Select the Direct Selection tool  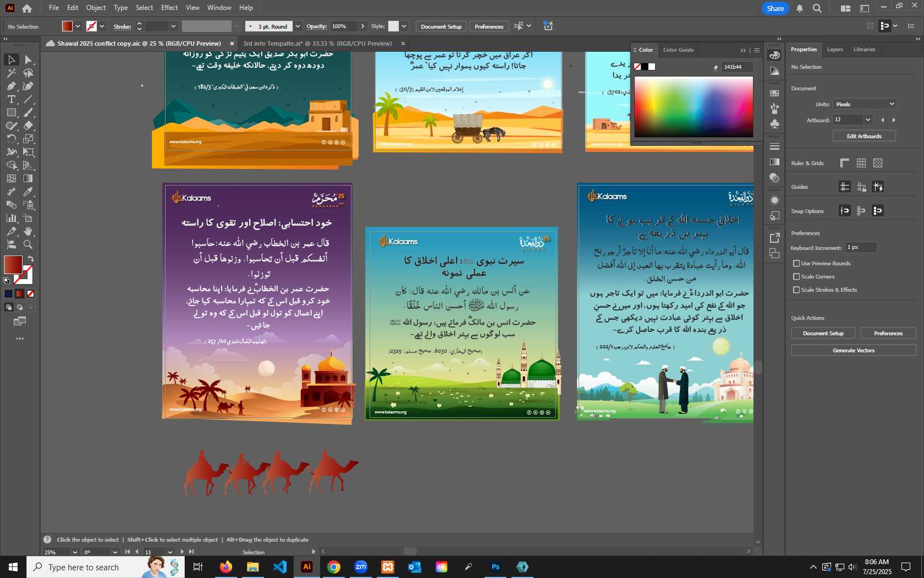(28, 59)
